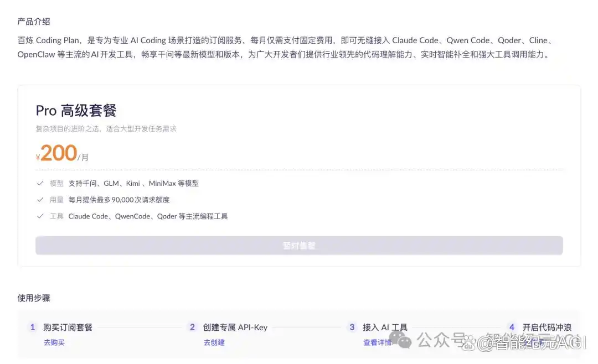Click the step 2 API-Key badge icon

pyautogui.click(x=192, y=327)
